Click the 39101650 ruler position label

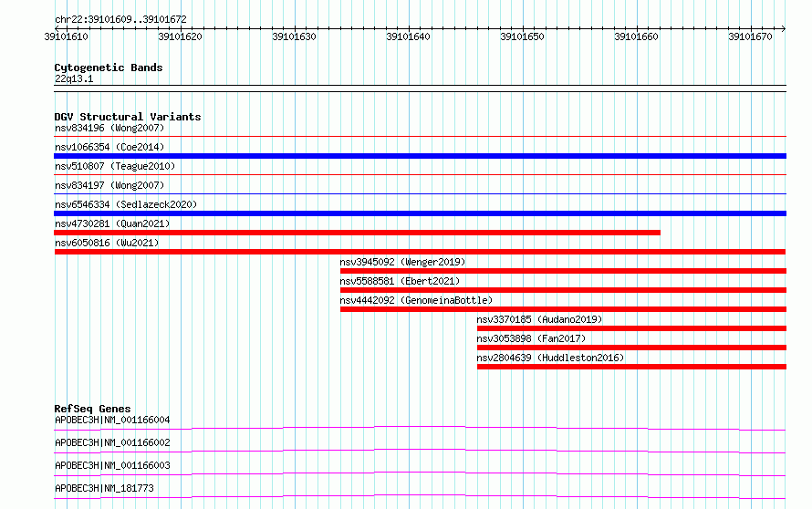522,36
